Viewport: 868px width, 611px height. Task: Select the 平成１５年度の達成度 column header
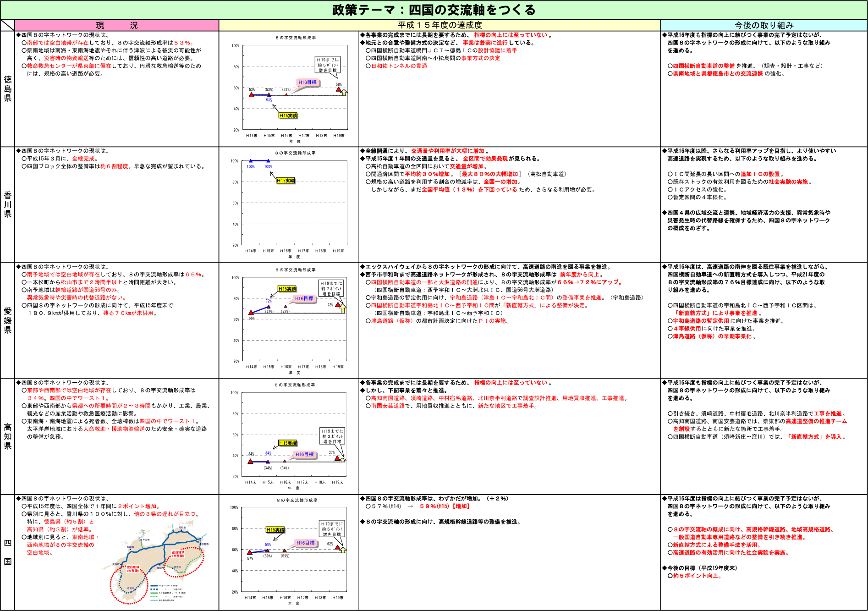tap(439, 25)
